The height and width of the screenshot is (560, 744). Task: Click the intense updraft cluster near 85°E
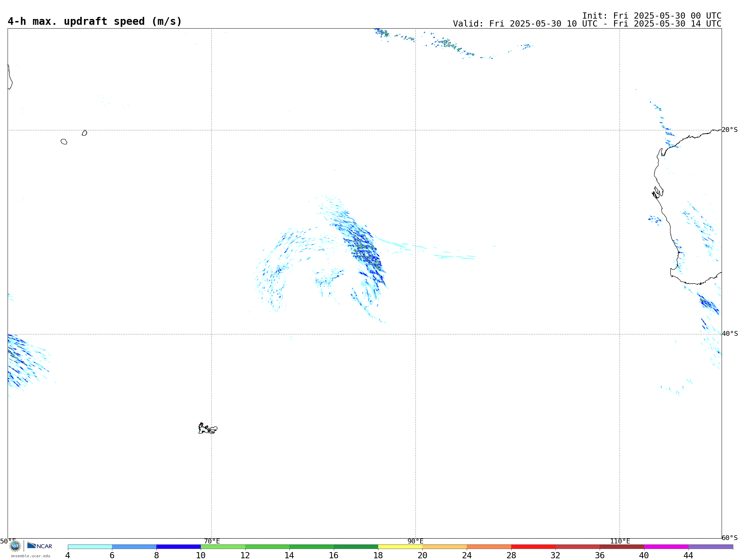click(x=366, y=250)
